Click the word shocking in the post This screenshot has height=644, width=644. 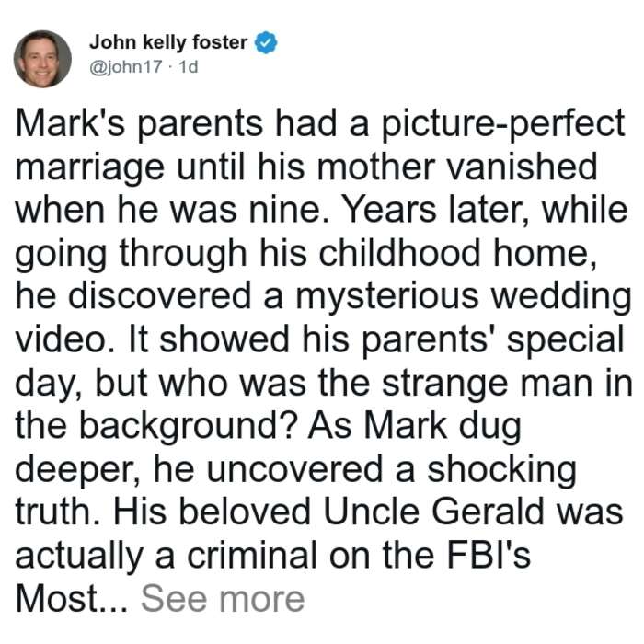[502, 470]
